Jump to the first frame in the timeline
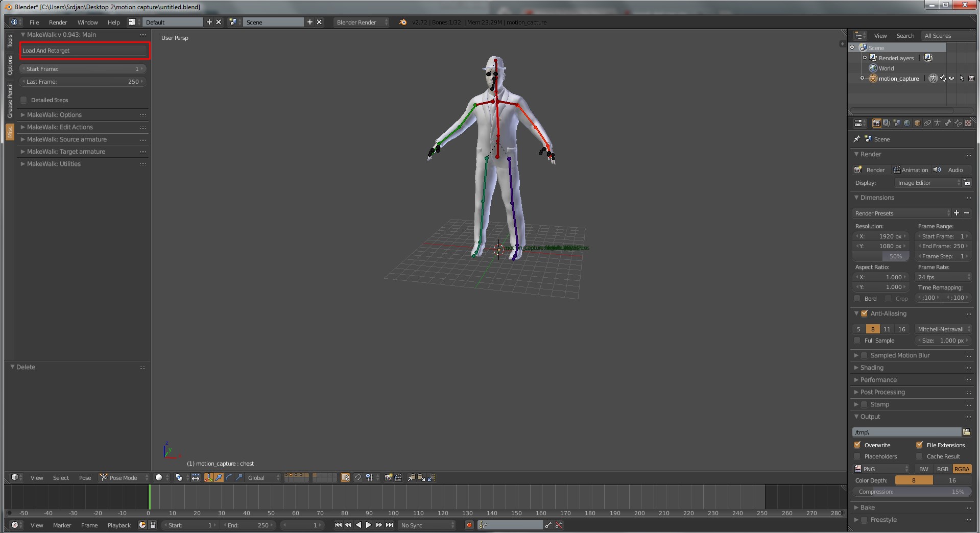 [338, 525]
